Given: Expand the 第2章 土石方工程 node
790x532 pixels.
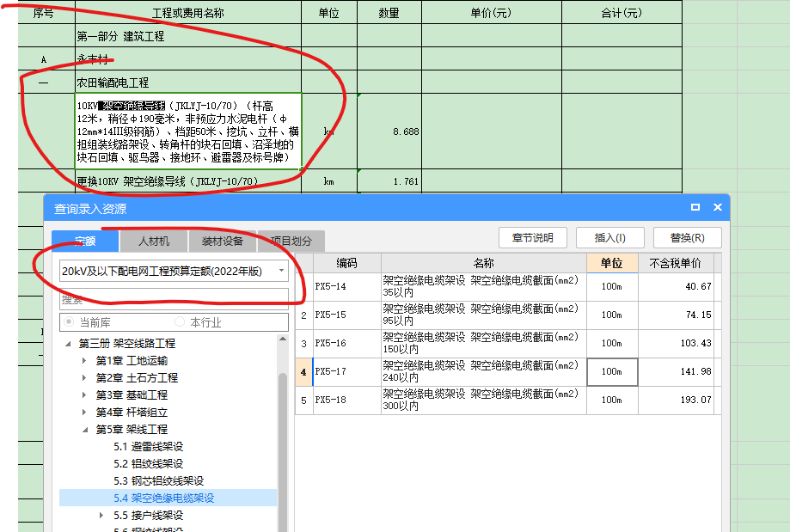Looking at the screenshot, I should (x=84, y=378).
